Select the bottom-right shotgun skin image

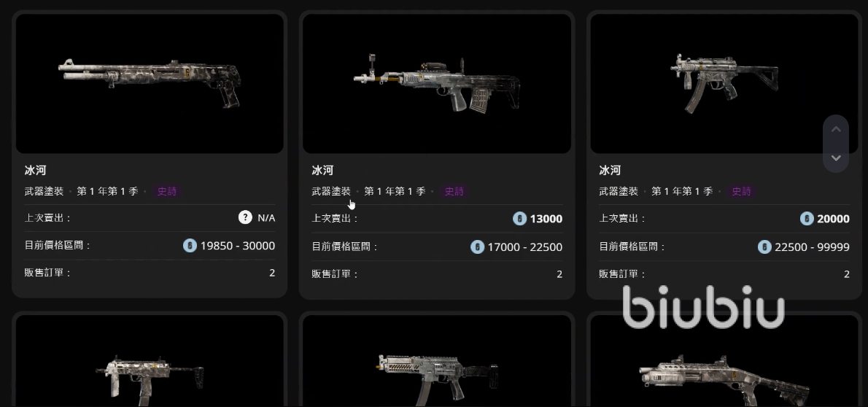[x=724, y=362]
